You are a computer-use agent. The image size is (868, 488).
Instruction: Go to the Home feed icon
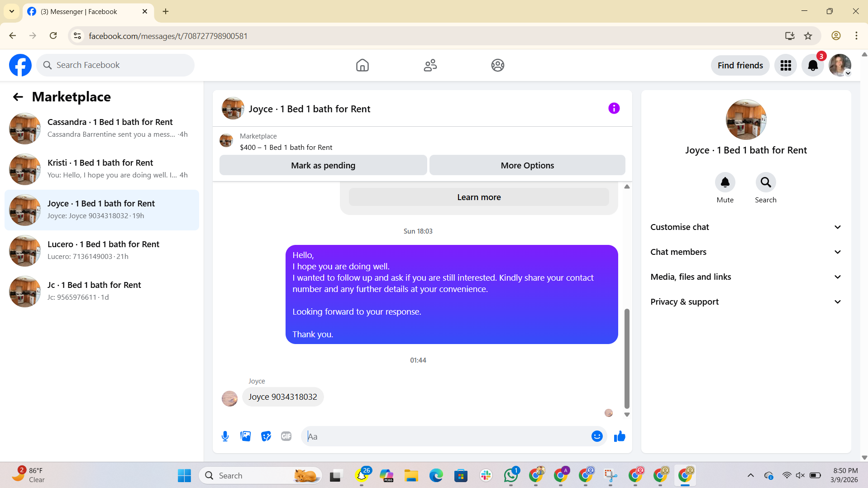362,65
